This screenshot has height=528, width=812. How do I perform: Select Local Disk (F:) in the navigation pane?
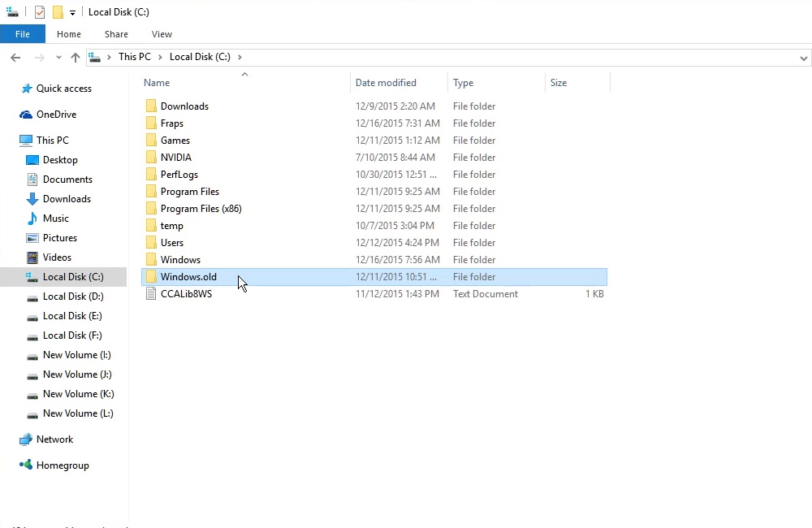click(72, 335)
